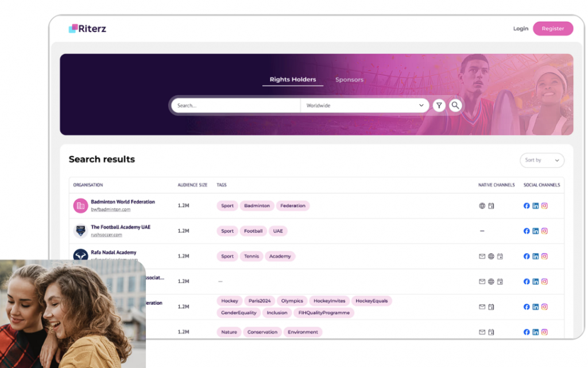Open The Football Academy UAE LinkedIn icon
The width and height of the screenshot is (588, 368).
point(536,231)
